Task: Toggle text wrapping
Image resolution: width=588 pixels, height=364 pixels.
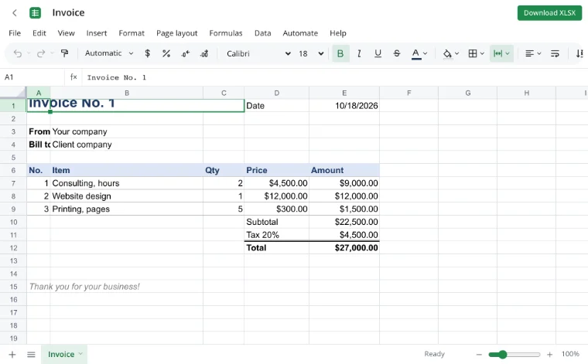Action: tap(555, 53)
